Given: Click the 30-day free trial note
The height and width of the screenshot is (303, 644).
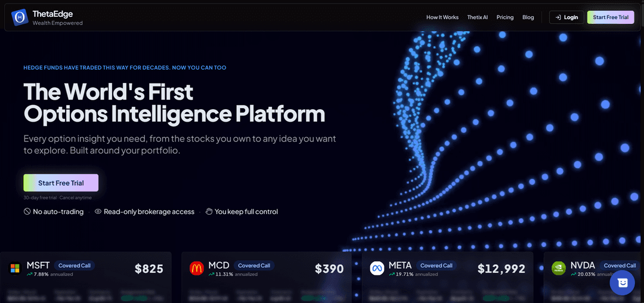Looking at the screenshot, I should point(57,198).
